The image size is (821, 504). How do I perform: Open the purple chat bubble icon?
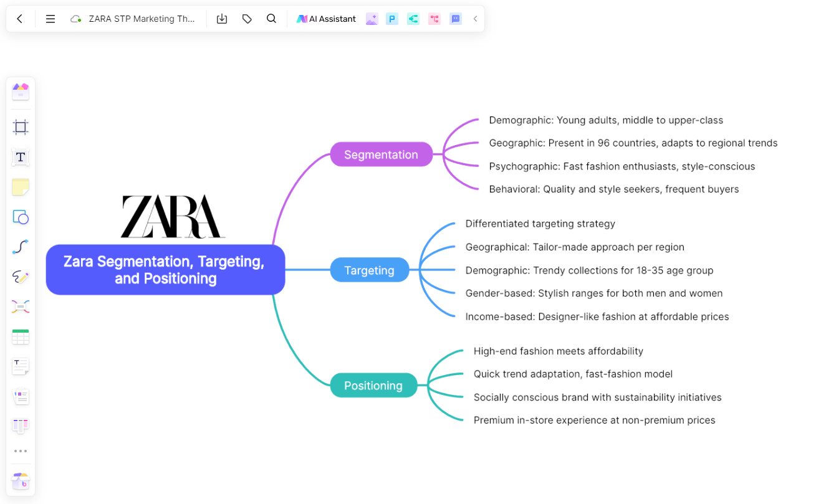[x=456, y=19]
